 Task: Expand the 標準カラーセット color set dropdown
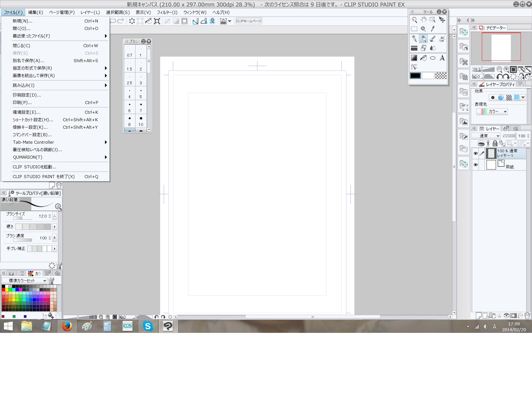pyautogui.click(x=24, y=281)
